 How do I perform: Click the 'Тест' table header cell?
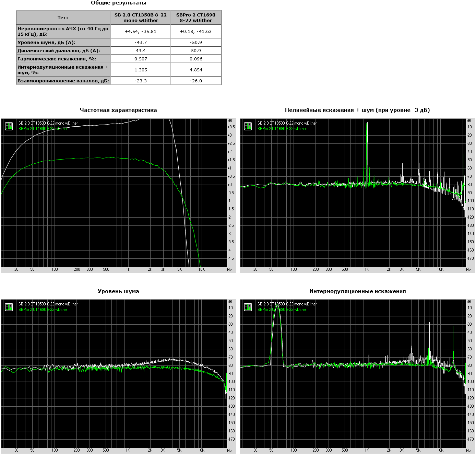pyautogui.click(x=63, y=18)
